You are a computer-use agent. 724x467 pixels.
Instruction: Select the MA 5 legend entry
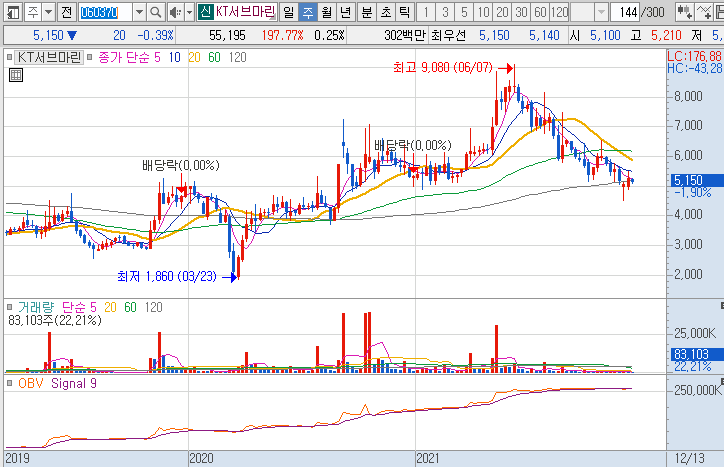pos(157,57)
